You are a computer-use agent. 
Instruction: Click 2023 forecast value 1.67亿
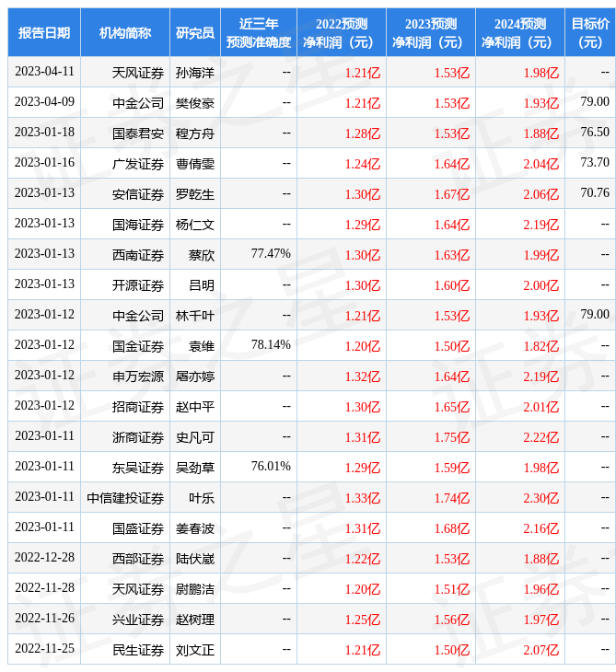tap(452, 194)
